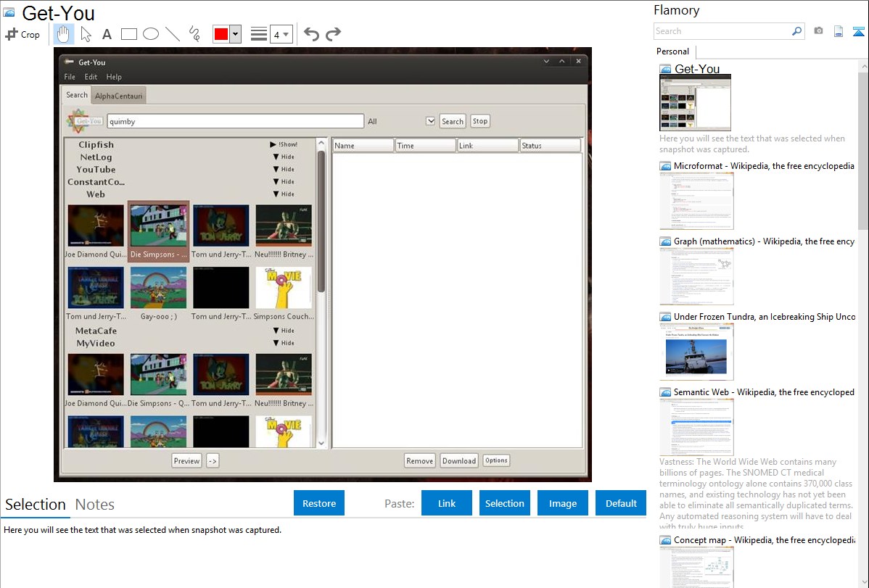Paste as Image button
This screenshot has width=869, height=588.
click(562, 503)
